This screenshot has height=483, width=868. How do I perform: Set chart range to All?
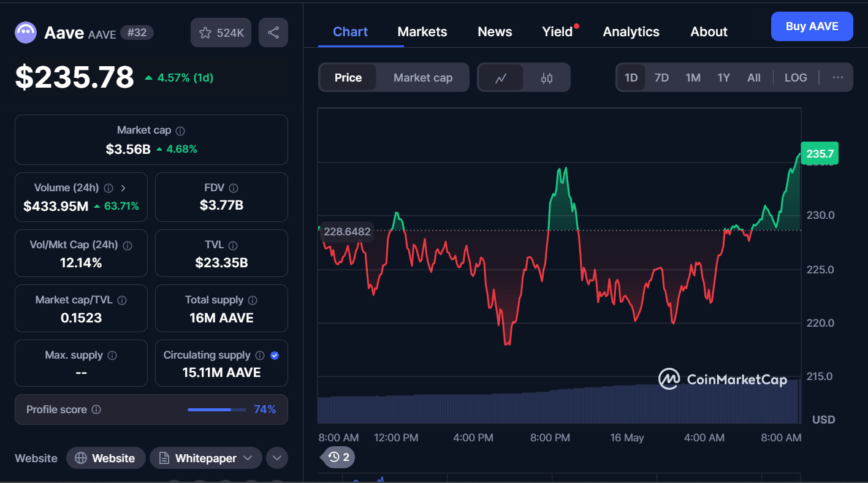754,78
